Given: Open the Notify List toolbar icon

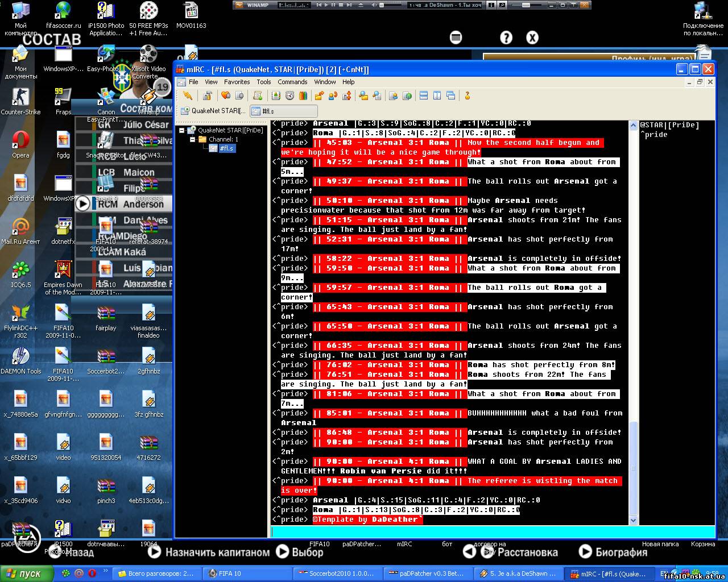Looking at the screenshot, I should coord(393,95).
